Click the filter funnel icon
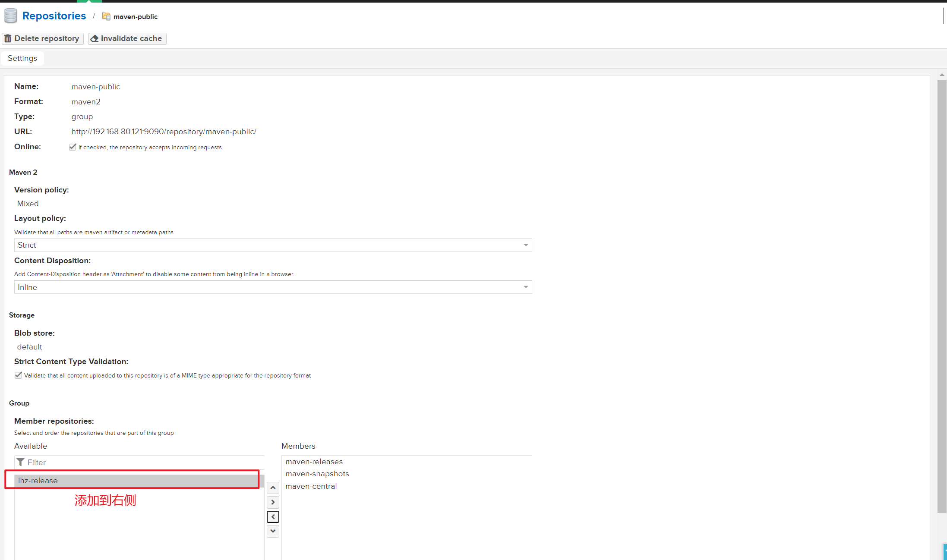 click(x=20, y=462)
